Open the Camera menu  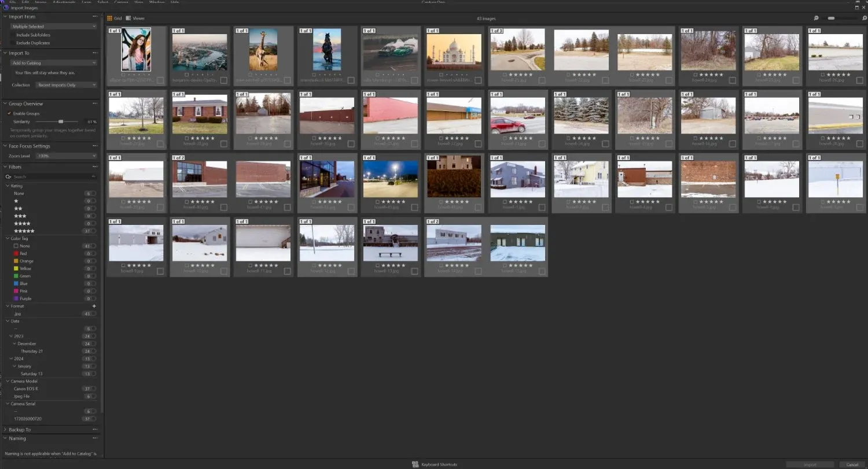[x=121, y=2]
